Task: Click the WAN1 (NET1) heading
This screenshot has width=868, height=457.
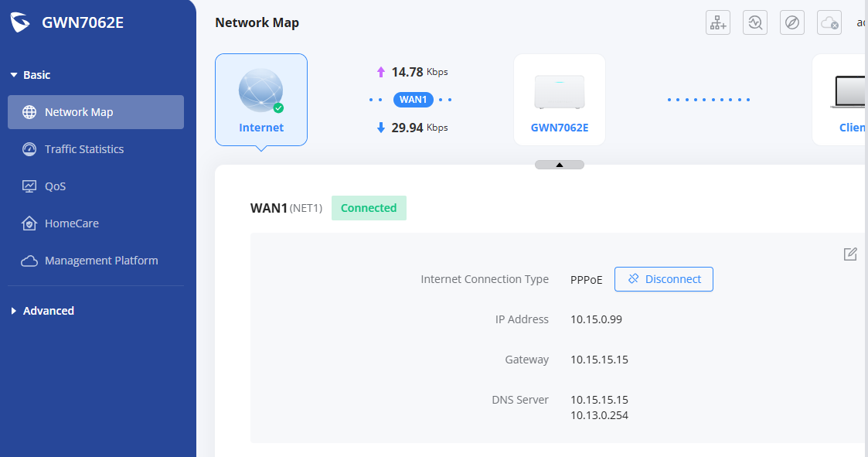Action: [286, 208]
